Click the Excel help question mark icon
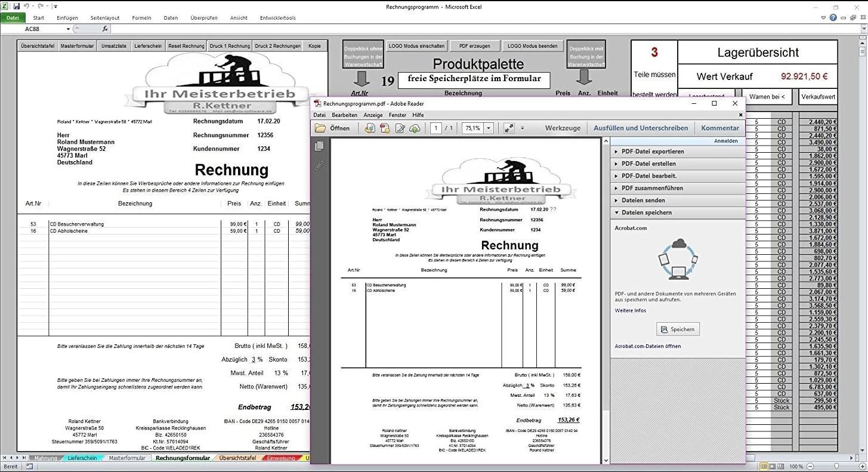Screen dimensions: 868x472 (833, 18)
